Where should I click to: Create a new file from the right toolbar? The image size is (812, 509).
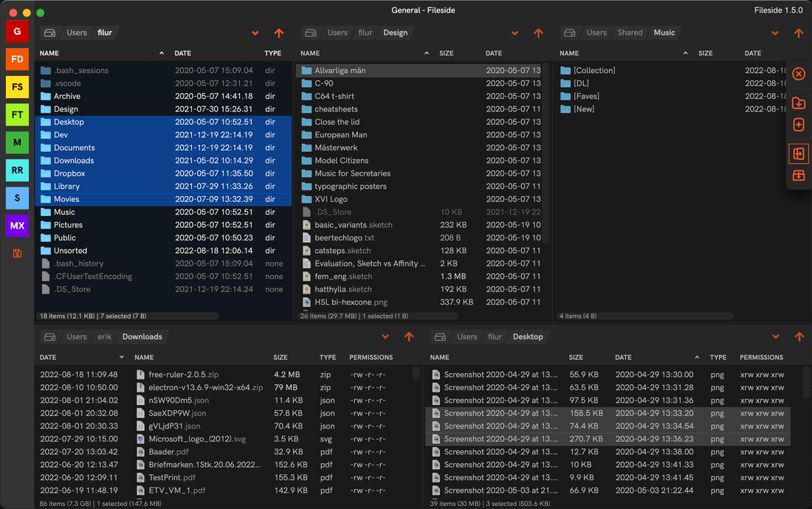(x=799, y=124)
